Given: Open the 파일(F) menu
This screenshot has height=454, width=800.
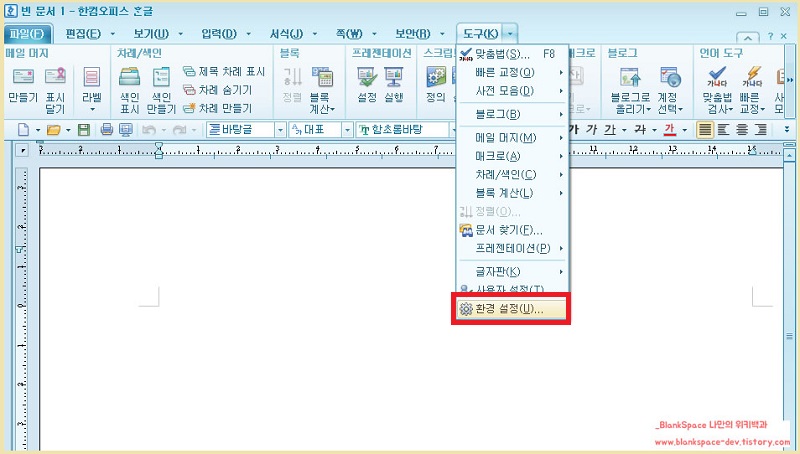Looking at the screenshot, I should click(x=28, y=34).
